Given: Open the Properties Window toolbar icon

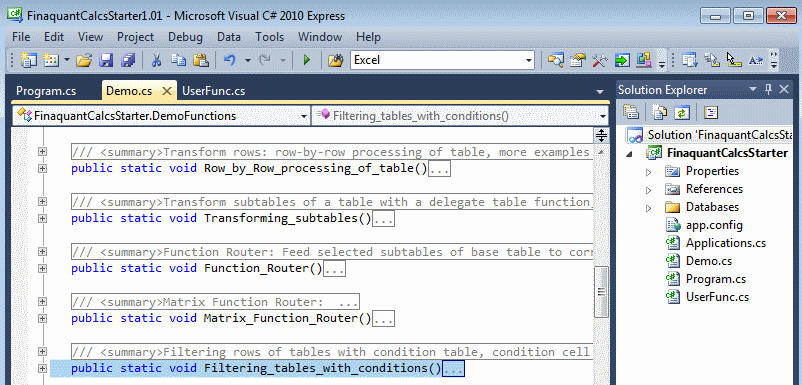Looking at the screenshot, I should coord(578,60).
